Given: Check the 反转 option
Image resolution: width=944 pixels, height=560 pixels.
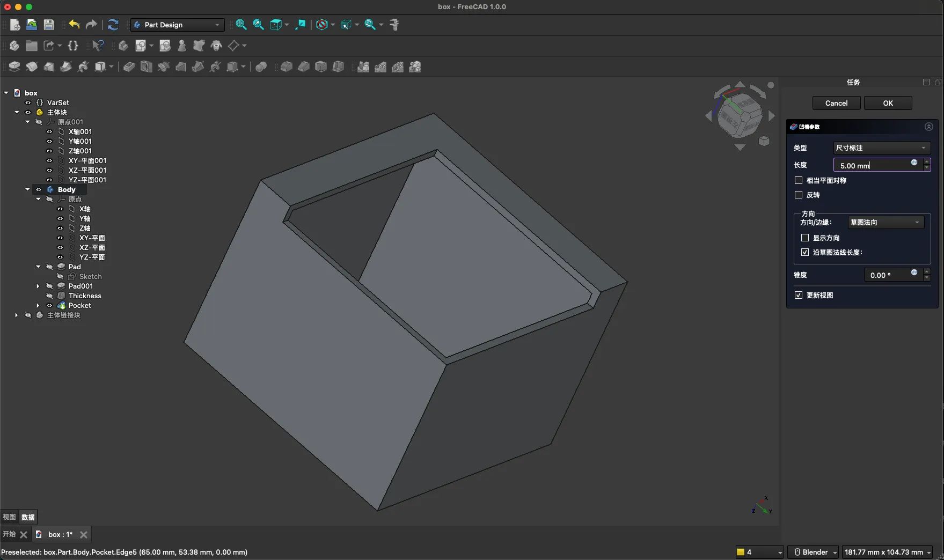Looking at the screenshot, I should coord(799,195).
